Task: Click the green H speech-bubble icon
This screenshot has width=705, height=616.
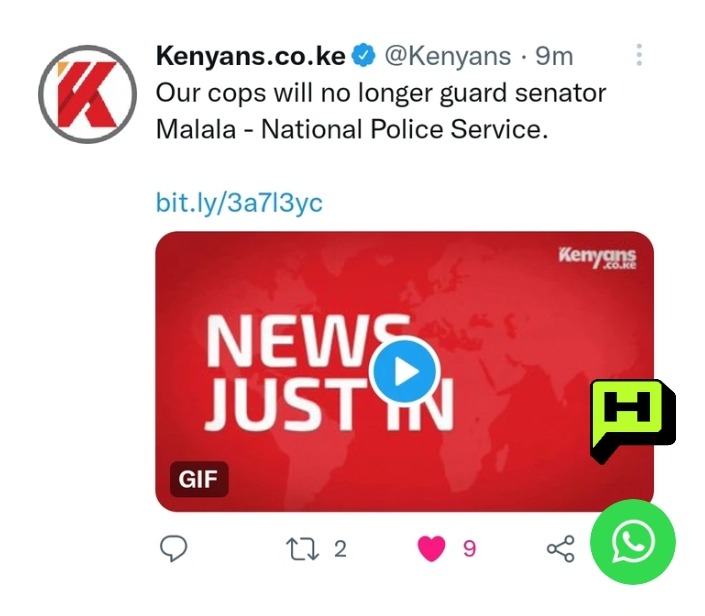Action: pos(632,421)
